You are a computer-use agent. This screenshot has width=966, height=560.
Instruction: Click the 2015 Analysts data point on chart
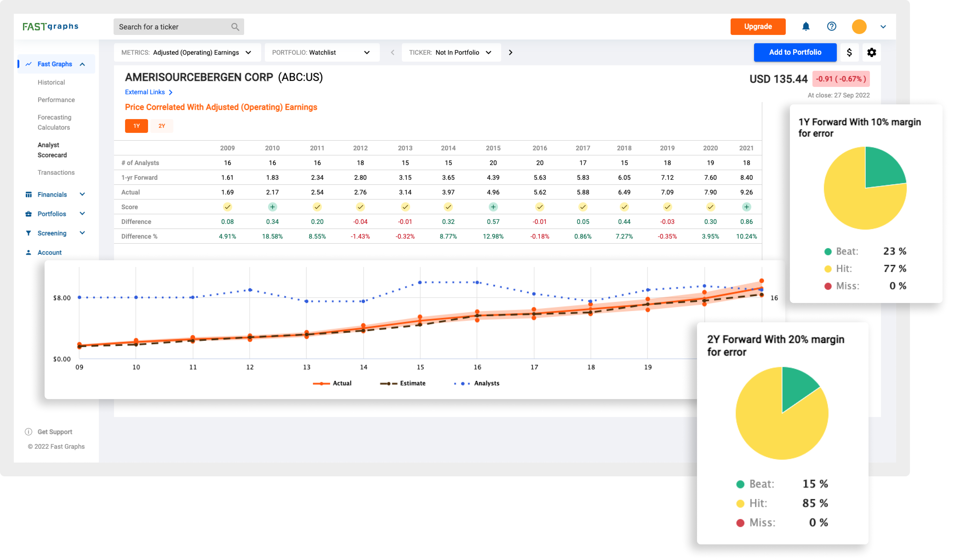point(420,282)
